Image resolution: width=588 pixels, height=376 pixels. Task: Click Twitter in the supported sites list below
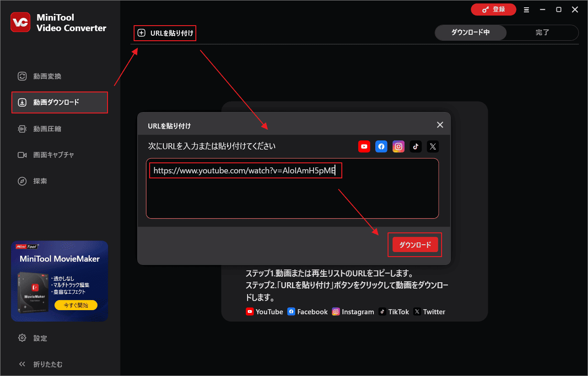tap(429, 312)
